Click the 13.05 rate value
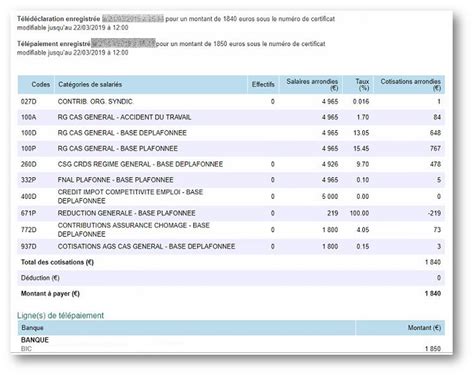474x376 pixels. 361,133
